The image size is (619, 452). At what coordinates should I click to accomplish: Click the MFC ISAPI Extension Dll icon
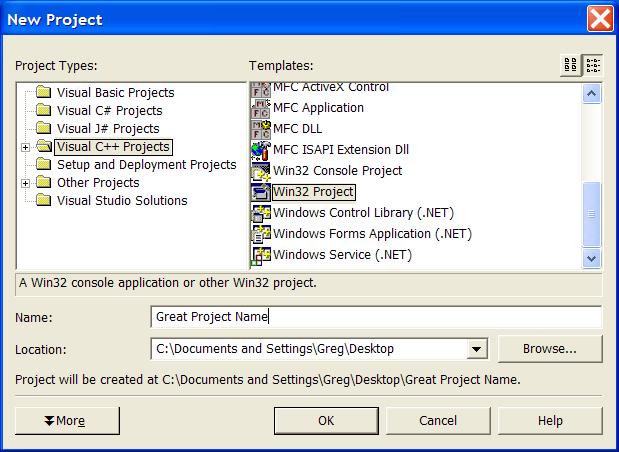point(261,150)
